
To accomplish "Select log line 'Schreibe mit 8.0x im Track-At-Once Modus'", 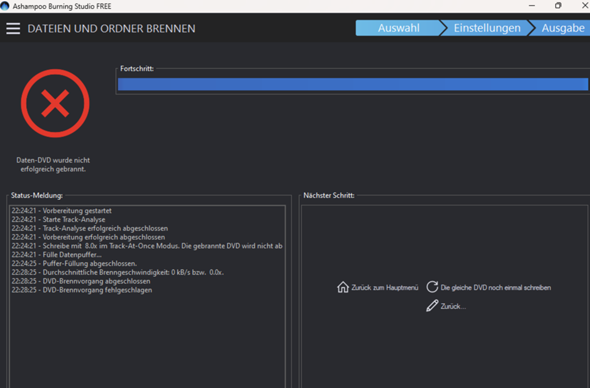I will [147, 246].
